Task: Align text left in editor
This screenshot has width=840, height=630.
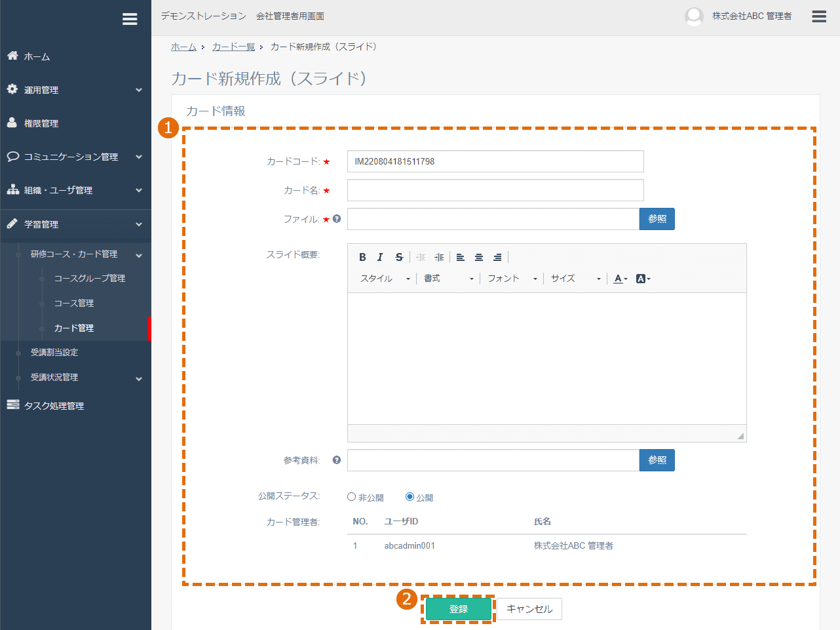Action: coord(461,257)
